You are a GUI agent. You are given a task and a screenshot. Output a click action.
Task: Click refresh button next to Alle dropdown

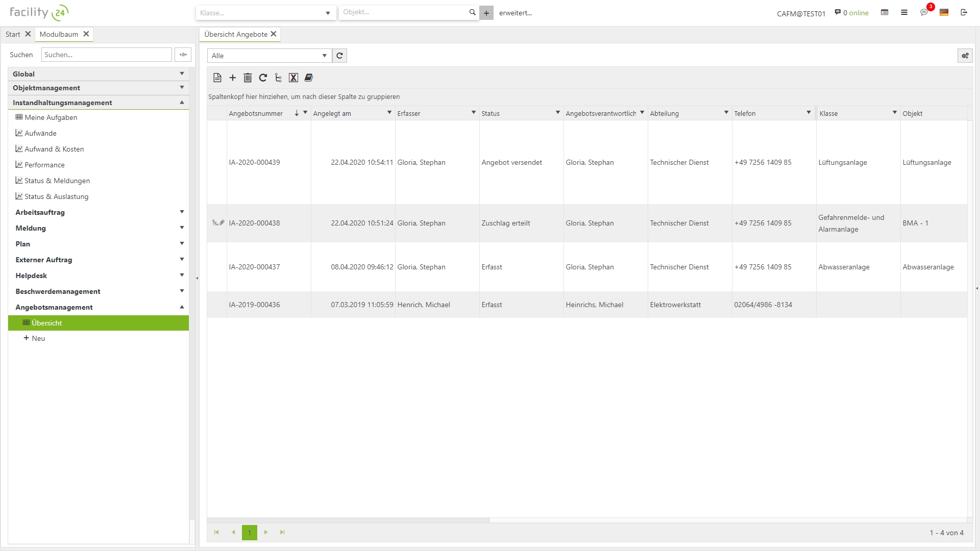click(x=339, y=56)
